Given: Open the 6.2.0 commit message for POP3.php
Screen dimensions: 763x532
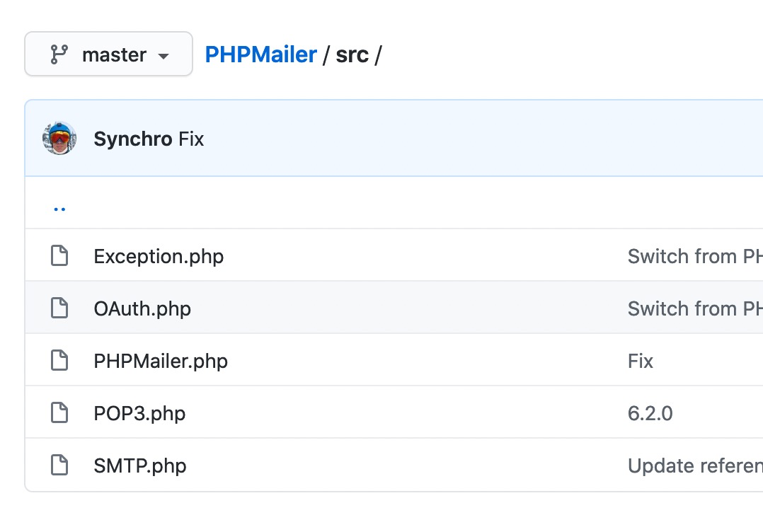Looking at the screenshot, I should [x=650, y=413].
